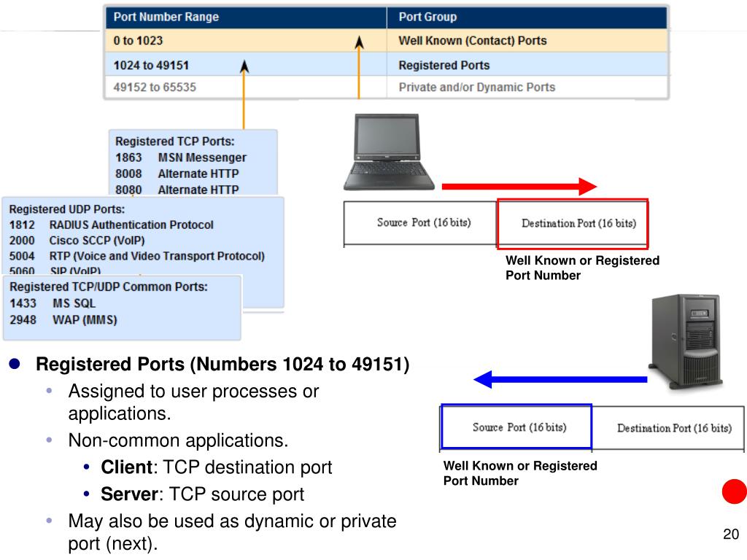Viewport: 747px width, 560px height.
Task: Select the Port Group column header
Action: pos(427,17)
